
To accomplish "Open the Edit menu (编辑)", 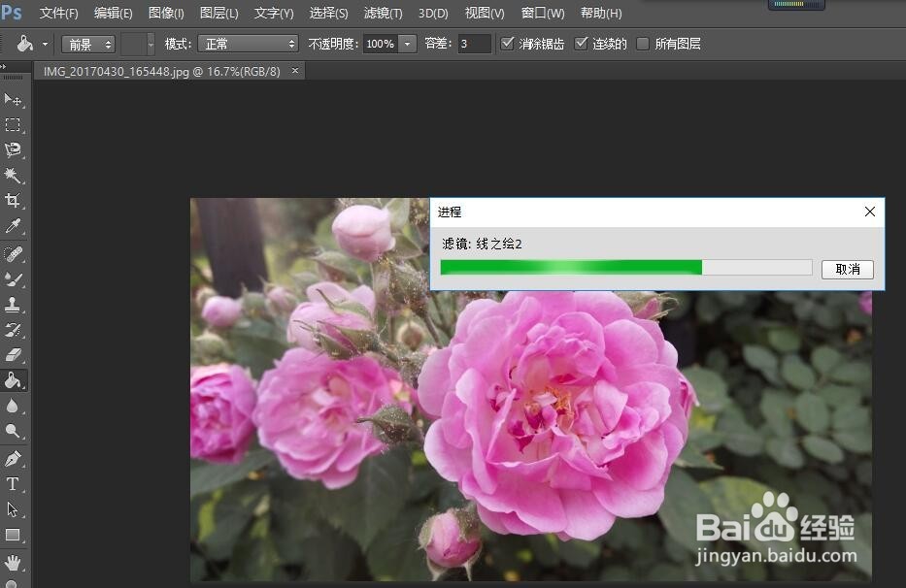I will pos(113,13).
